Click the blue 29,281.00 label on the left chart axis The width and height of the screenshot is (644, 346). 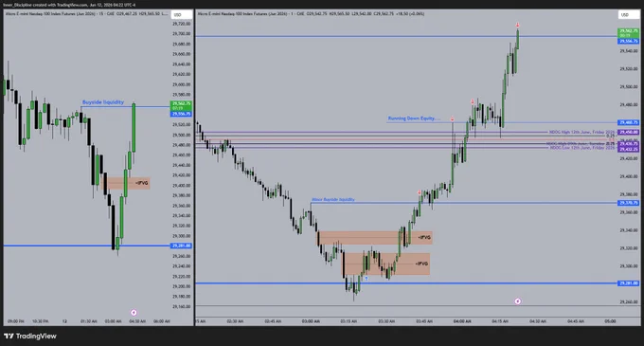click(181, 246)
